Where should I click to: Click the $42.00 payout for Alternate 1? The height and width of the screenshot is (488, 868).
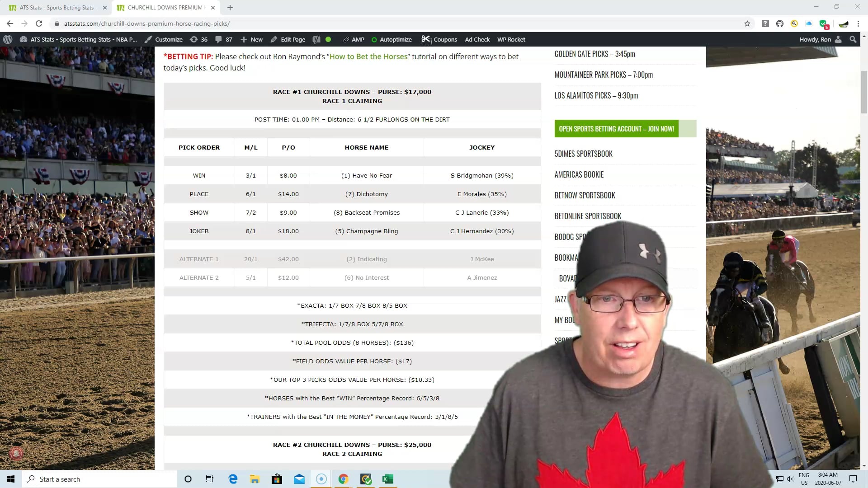tap(288, 259)
